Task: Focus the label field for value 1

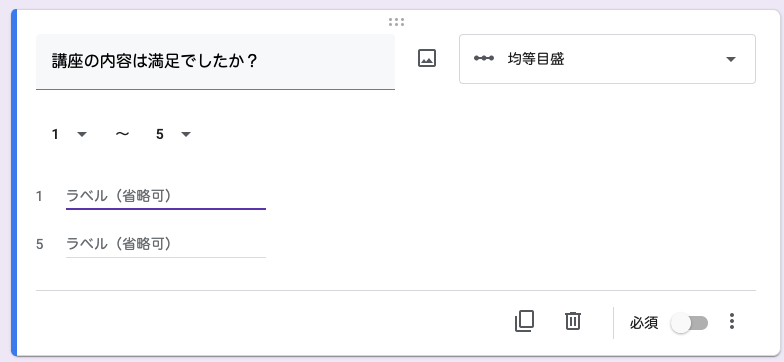Action: coord(166,196)
